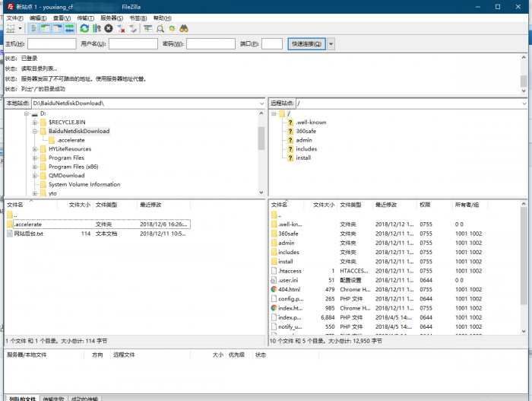Sort the local list by 文件名 header

coord(15,205)
